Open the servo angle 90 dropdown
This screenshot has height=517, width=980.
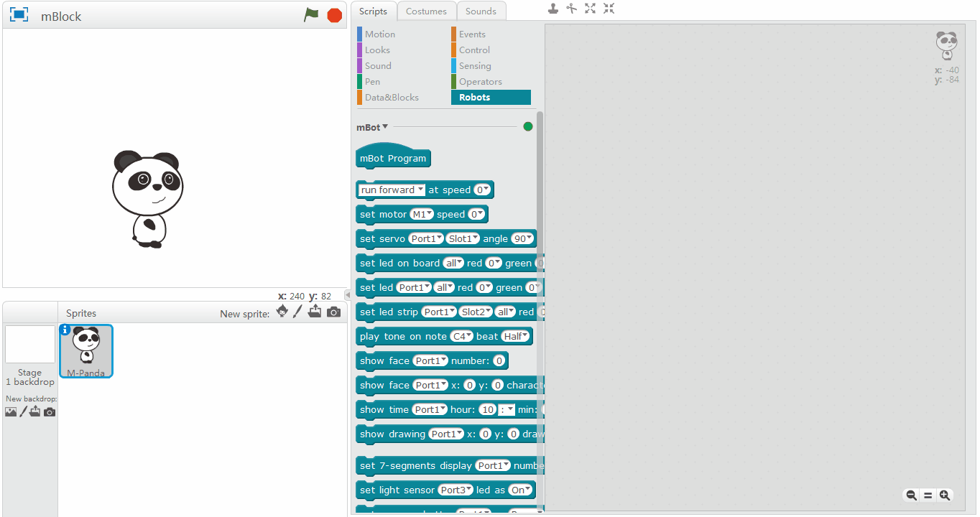[522, 238]
